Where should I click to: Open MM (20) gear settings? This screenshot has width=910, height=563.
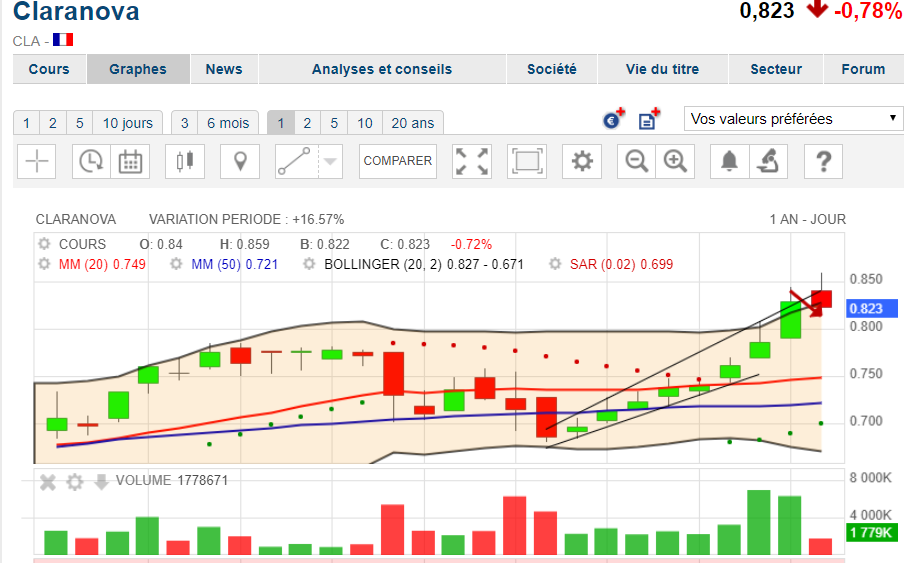pos(44,264)
